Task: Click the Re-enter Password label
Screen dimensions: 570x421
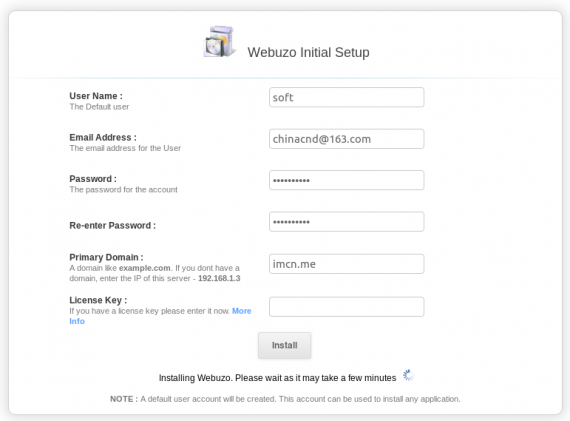Action: [112, 225]
